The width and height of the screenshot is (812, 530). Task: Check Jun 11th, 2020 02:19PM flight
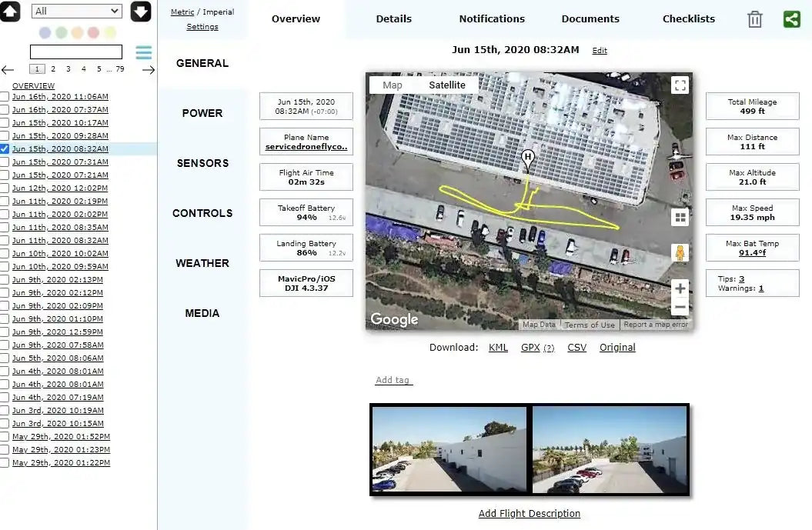tap(4, 202)
